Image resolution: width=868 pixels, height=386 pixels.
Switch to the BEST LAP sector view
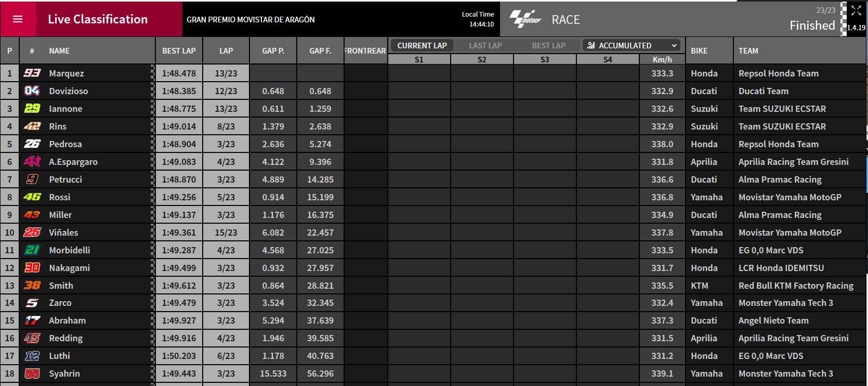coord(548,45)
